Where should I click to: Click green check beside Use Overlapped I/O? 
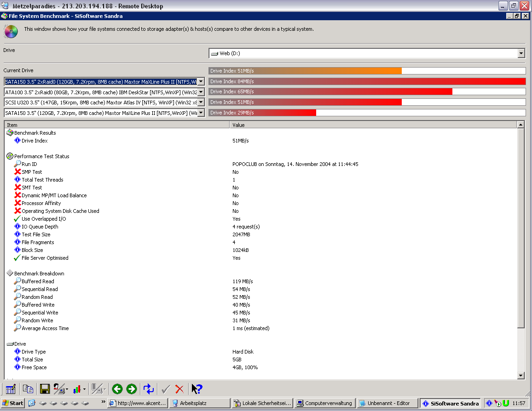(x=17, y=218)
